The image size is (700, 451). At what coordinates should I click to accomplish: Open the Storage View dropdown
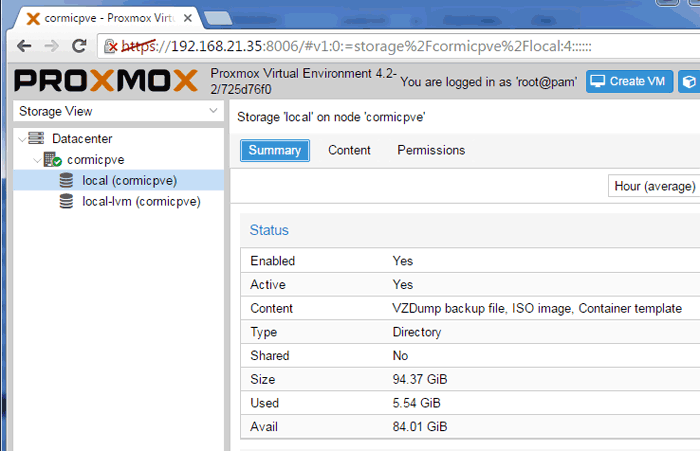tap(119, 111)
